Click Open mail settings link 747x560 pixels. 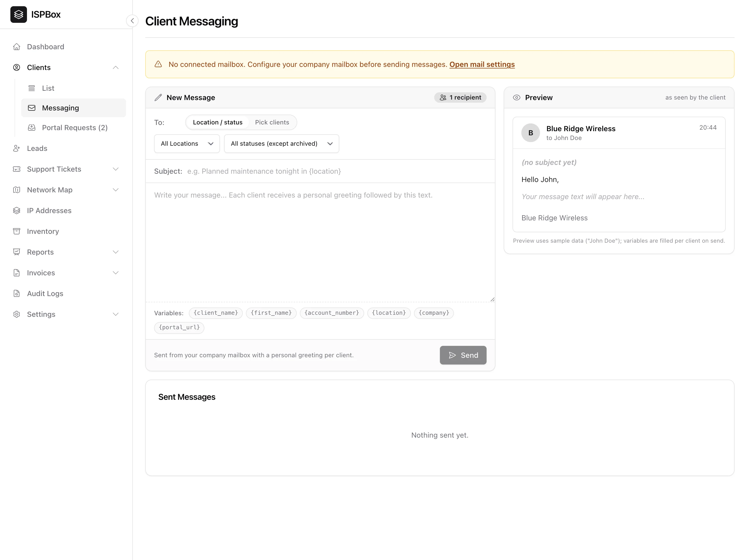click(482, 64)
